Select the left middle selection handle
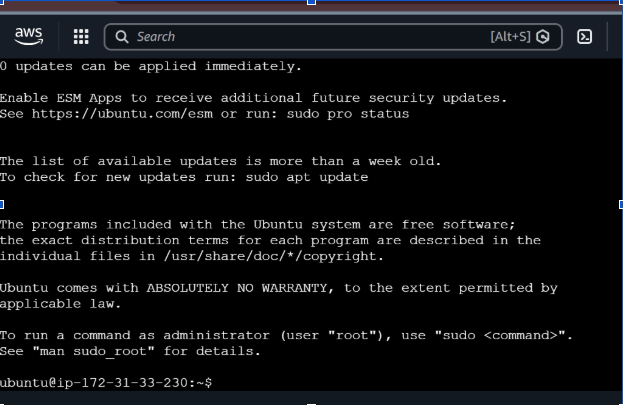This screenshot has height=405, width=623. coord(2,204)
